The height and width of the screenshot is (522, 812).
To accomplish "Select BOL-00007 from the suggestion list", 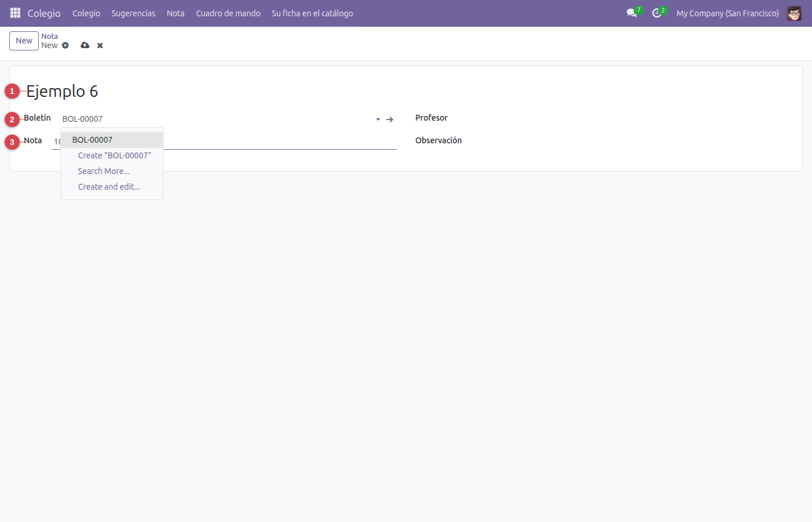I will pyautogui.click(x=112, y=140).
